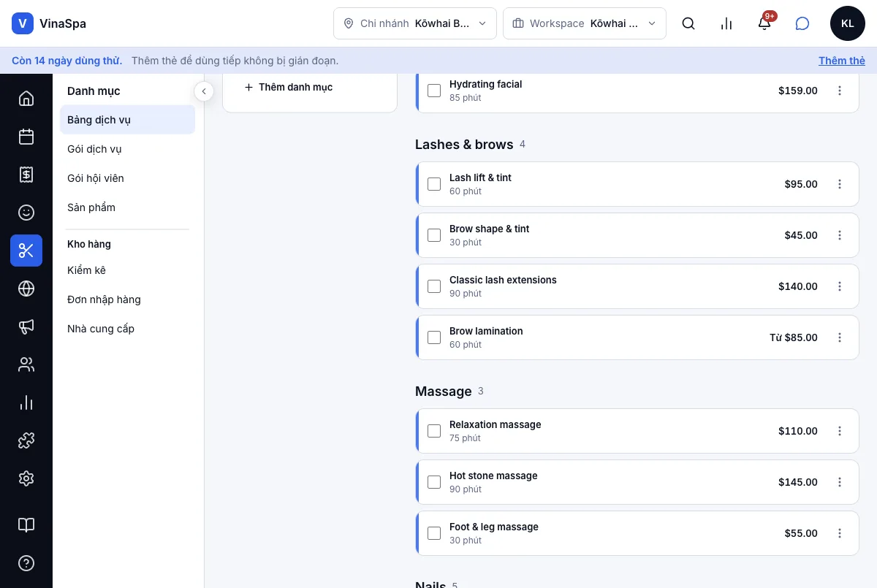Open the Workspace dropdown
This screenshot has width=877, height=588.
coord(585,23)
